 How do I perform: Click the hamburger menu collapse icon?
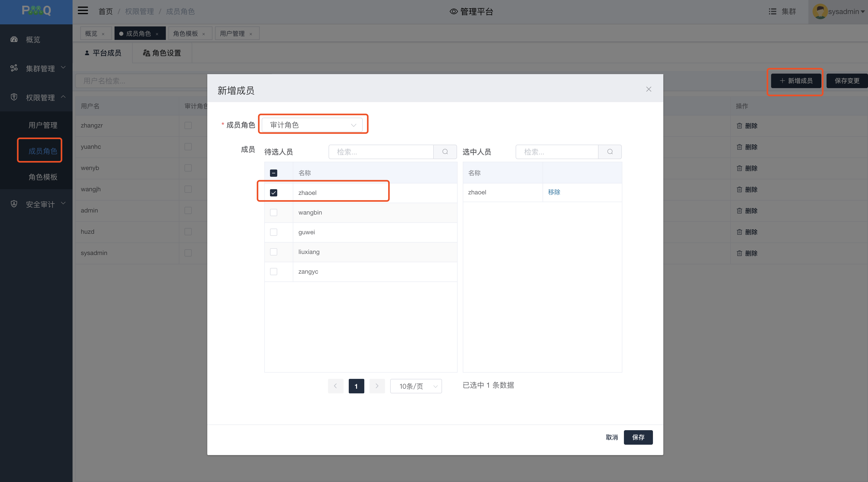tap(83, 11)
